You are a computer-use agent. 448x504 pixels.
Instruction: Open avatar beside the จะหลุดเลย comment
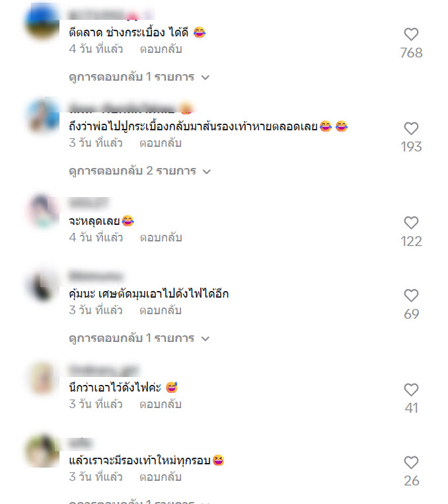tap(42, 212)
